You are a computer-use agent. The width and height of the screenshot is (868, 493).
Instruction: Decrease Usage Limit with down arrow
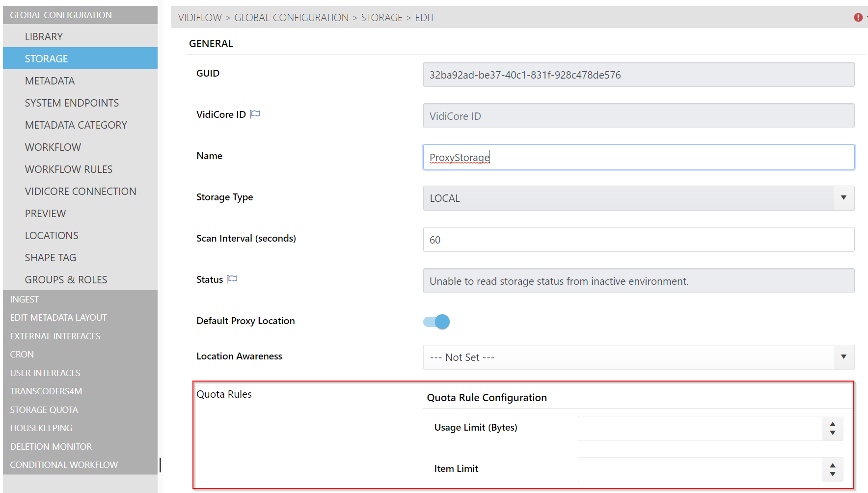coord(832,433)
